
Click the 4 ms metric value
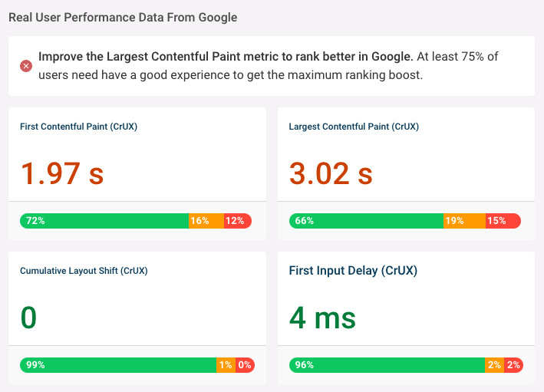coord(322,318)
